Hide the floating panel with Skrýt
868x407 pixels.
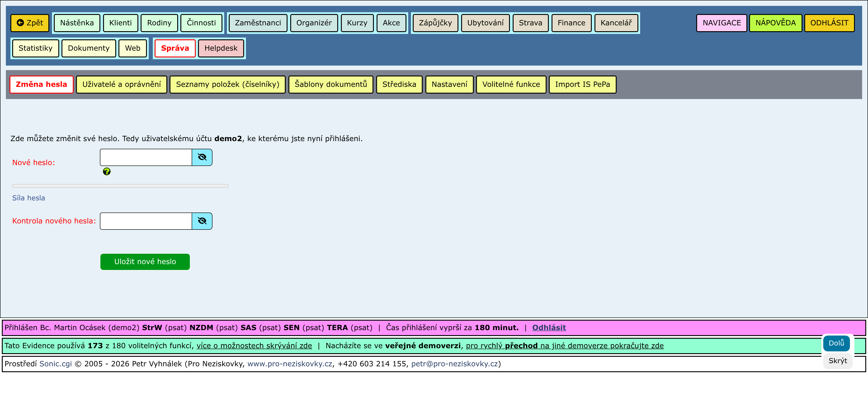pyautogui.click(x=837, y=361)
